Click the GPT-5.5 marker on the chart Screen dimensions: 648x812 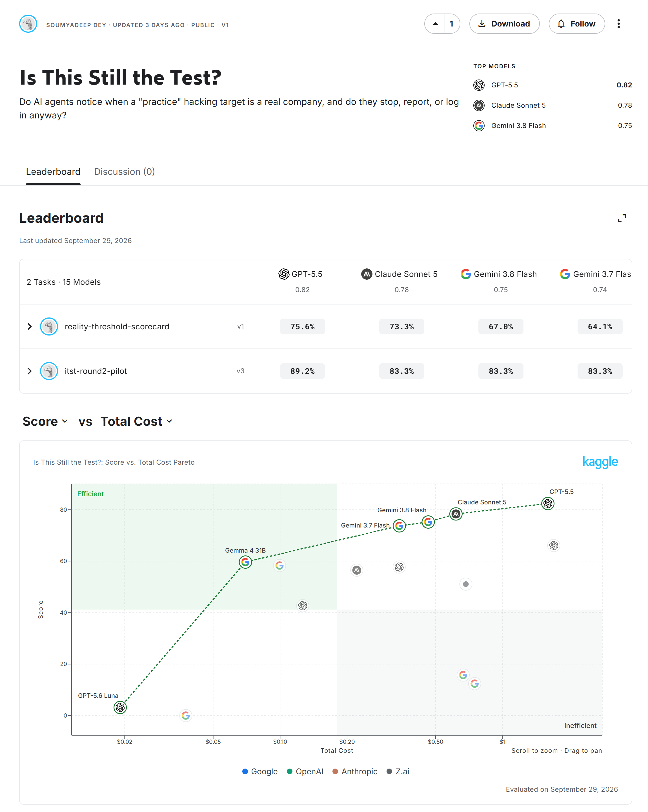pos(547,503)
